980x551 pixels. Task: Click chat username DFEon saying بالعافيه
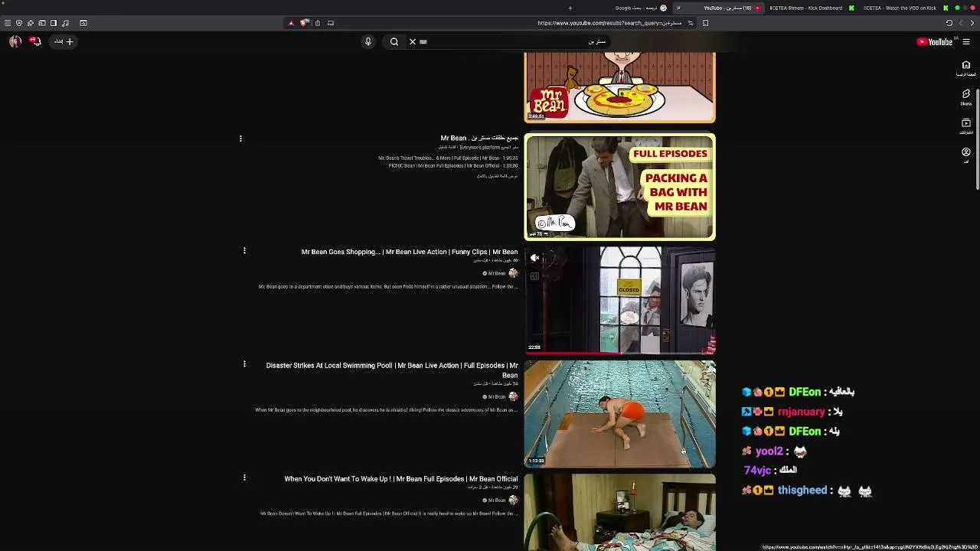tap(804, 392)
